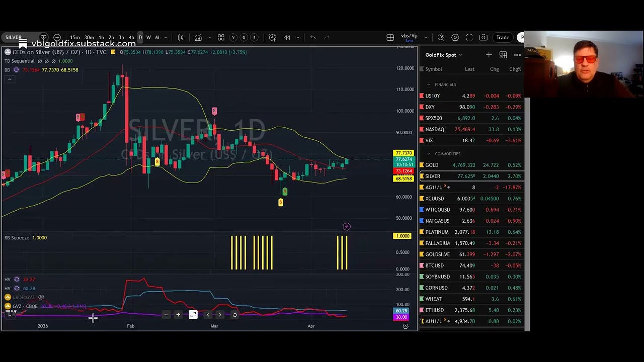This screenshot has height=362, width=644.
Task: Select the W weekly timeframe
Action: coord(148,38)
